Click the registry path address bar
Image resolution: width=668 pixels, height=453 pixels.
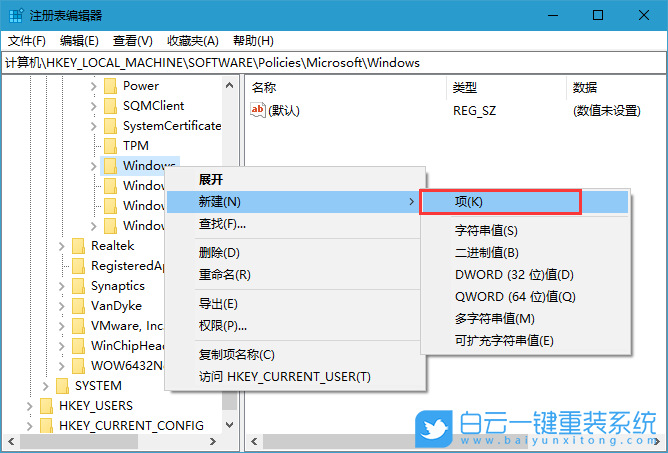point(334,63)
